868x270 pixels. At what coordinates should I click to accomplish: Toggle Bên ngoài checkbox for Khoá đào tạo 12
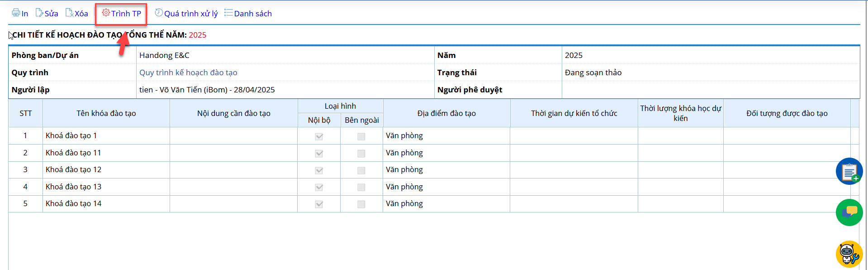pyautogui.click(x=361, y=170)
